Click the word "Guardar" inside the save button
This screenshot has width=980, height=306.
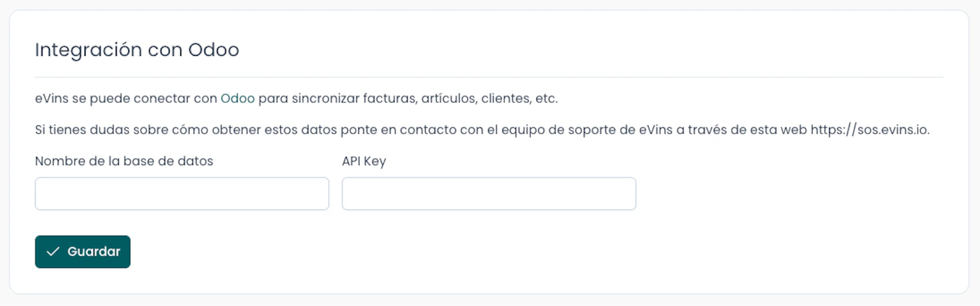pos(94,252)
